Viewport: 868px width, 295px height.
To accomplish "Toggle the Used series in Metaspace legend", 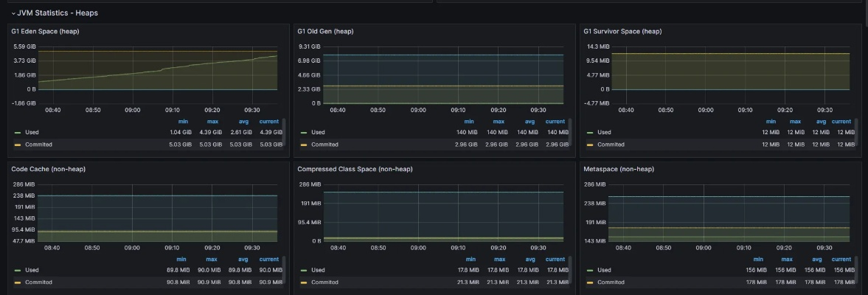I will click(x=604, y=270).
